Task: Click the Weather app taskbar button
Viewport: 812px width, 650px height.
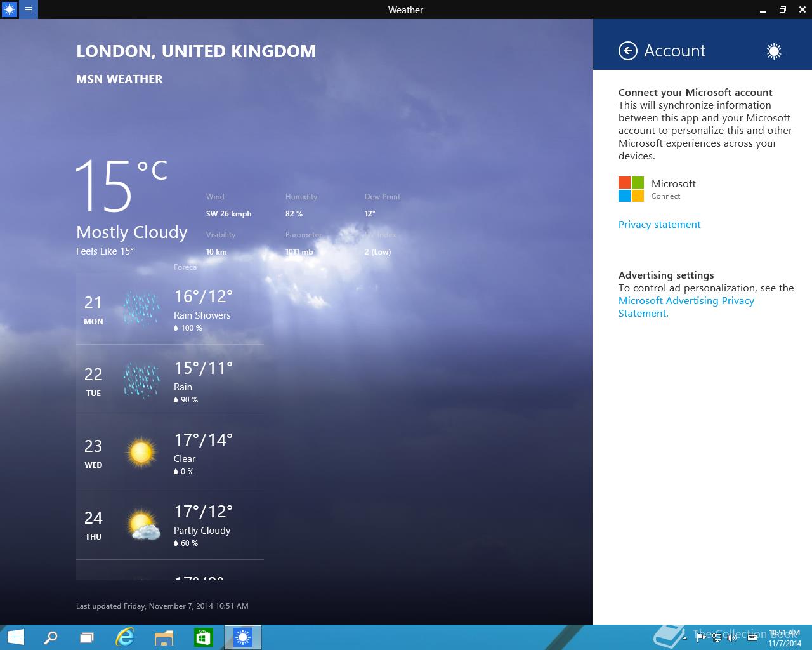Action: [x=242, y=637]
